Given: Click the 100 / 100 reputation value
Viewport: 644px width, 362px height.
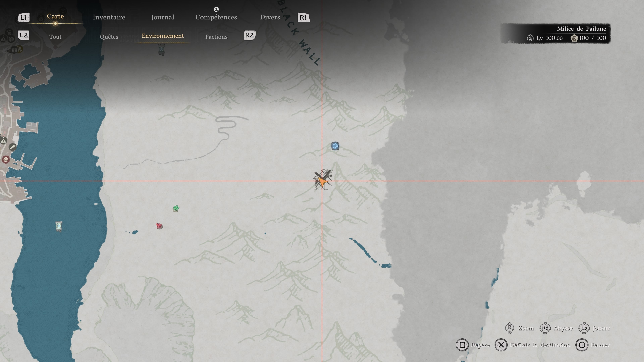Looking at the screenshot, I should 593,38.
